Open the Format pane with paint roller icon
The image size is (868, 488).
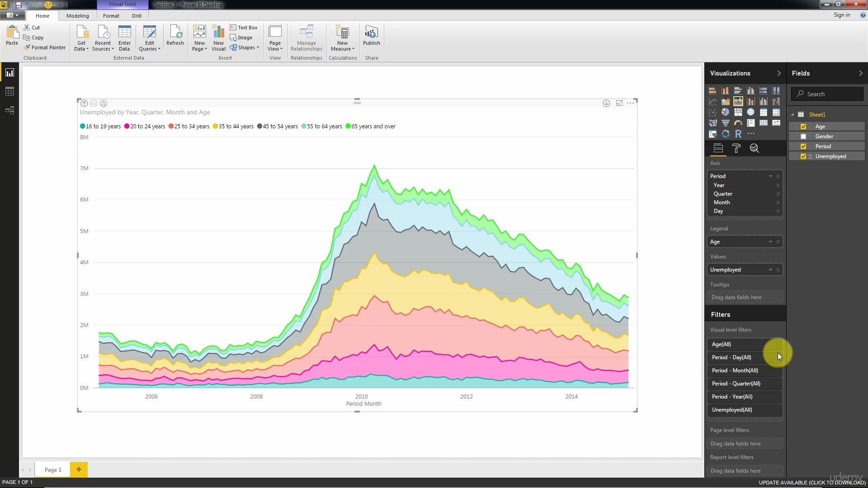tap(736, 148)
